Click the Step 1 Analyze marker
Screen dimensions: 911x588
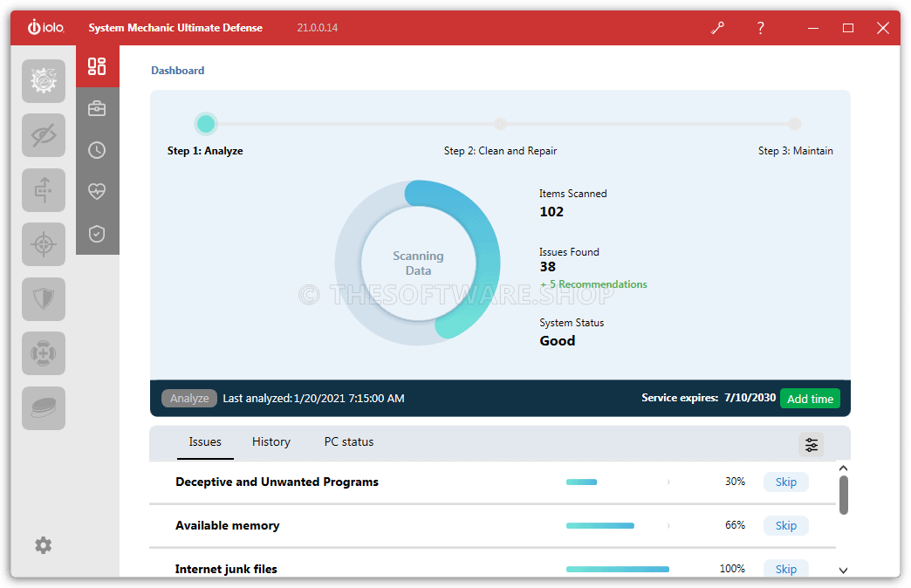click(206, 124)
